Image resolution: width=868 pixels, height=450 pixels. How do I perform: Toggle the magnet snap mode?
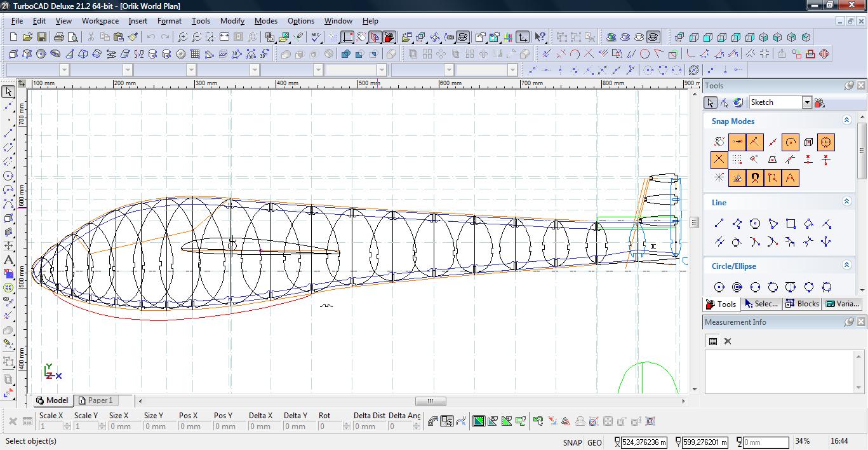tap(754, 178)
